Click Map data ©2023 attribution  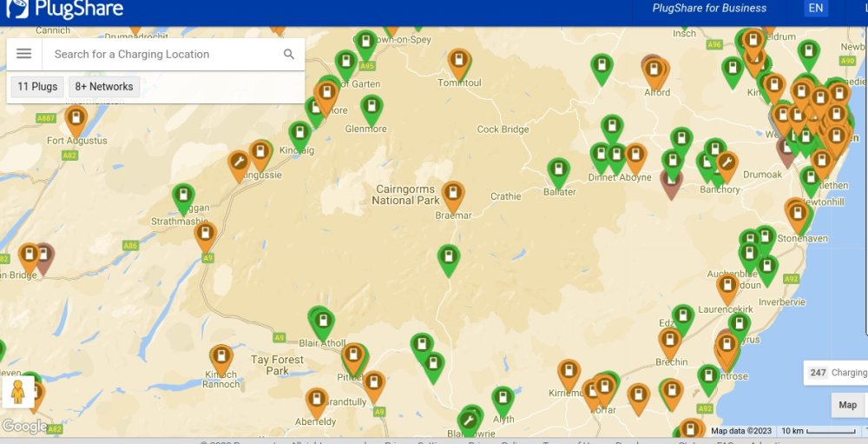coord(740,431)
